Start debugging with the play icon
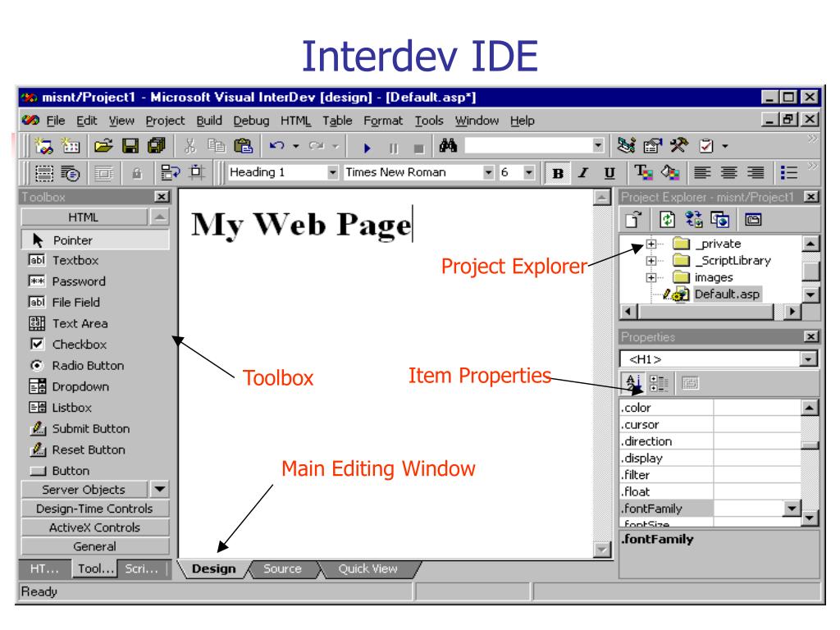The width and height of the screenshot is (840, 630). point(367,148)
